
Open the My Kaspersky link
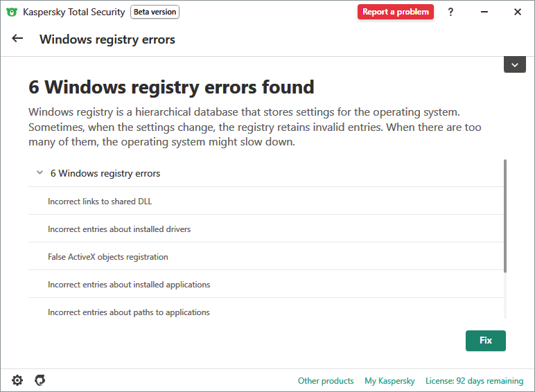[389, 381]
